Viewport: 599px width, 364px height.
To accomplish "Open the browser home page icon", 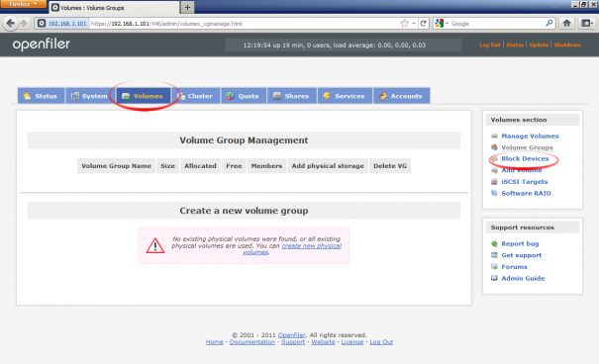I will [566, 24].
